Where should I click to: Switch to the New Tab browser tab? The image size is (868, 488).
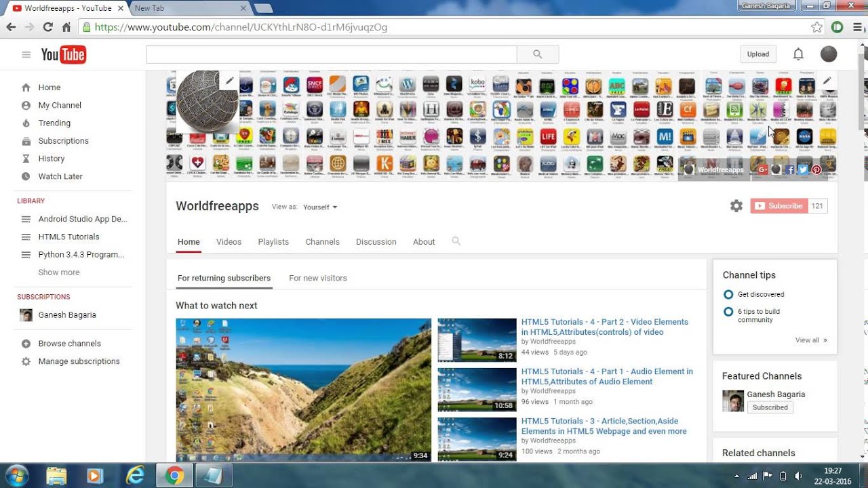[190, 8]
